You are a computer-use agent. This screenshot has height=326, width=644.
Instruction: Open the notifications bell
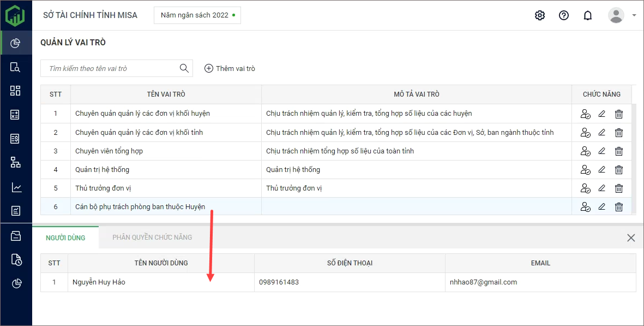point(588,15)
